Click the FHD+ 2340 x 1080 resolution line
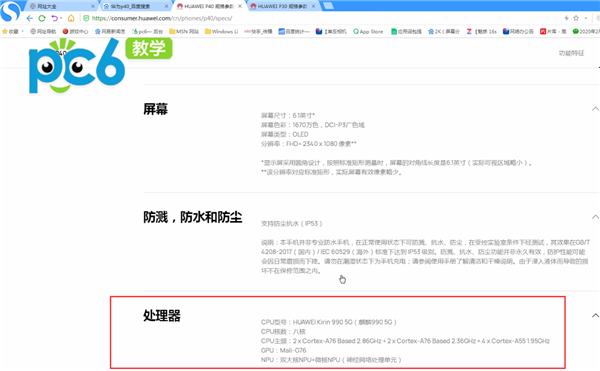This screenshot has height=371, width=600. click(308, 144)
